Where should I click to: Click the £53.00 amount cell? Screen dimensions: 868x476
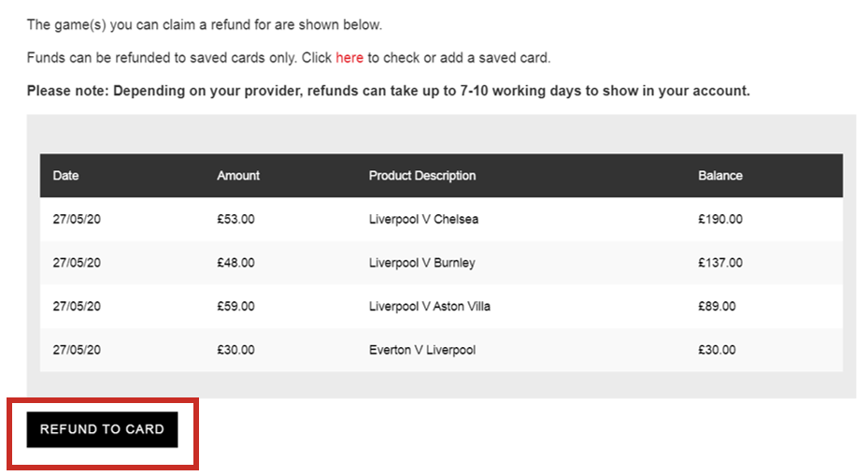235,220
